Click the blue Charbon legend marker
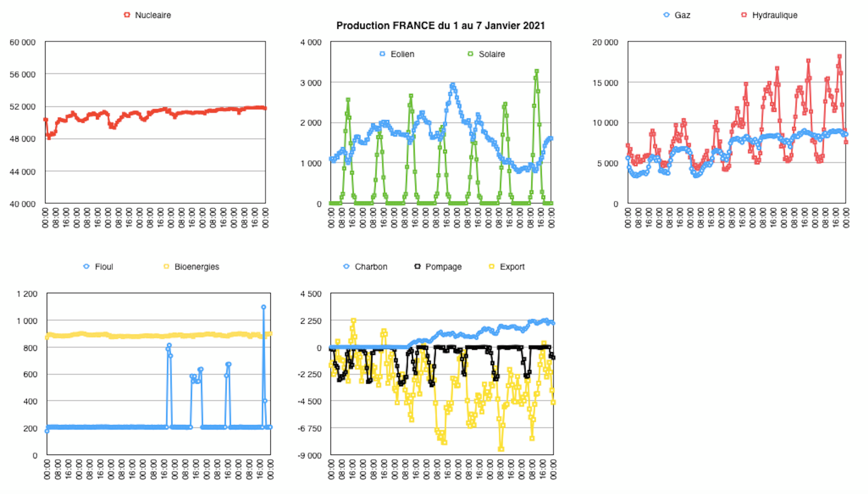This screenshot has height=494, width=868. (x=346, y=267)
